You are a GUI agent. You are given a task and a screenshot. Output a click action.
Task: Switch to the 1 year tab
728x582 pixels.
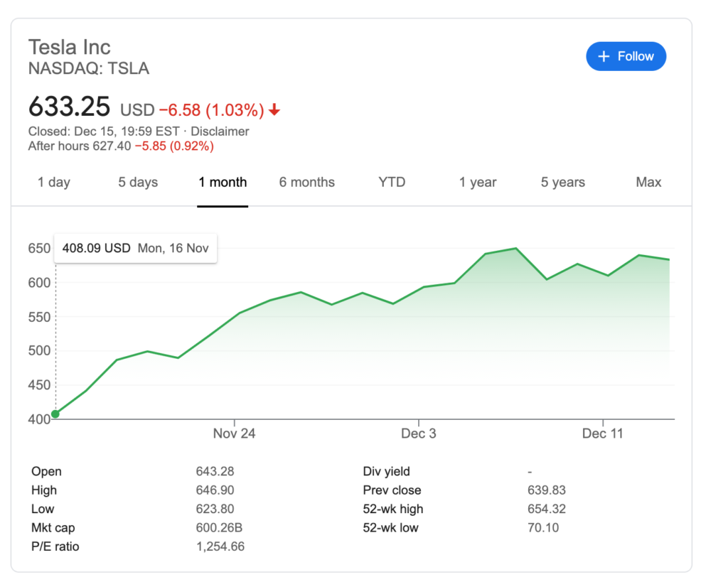click(x=478, y=183)
